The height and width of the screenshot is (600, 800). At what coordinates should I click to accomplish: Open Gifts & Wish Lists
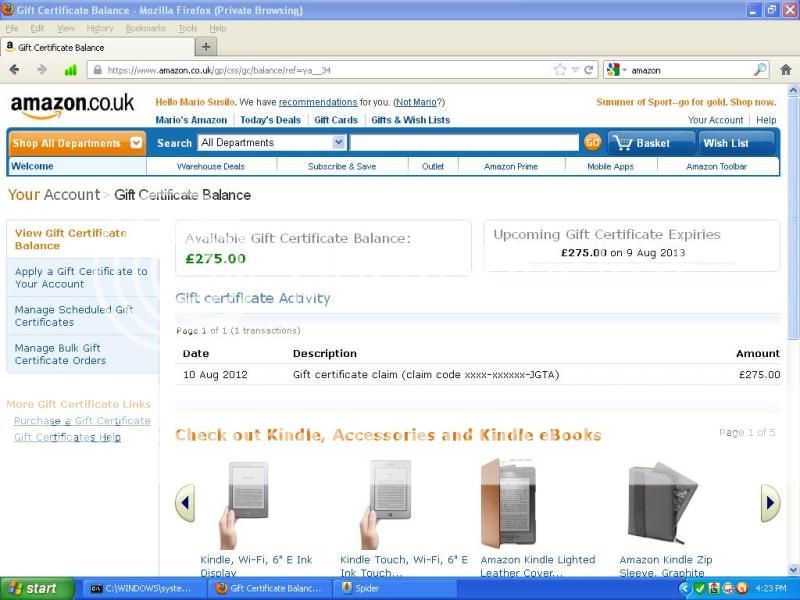point(410,120)
